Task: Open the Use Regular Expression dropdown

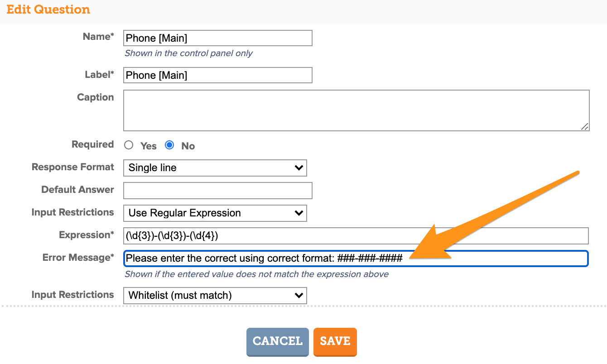Action: click(x=215, y=213)
